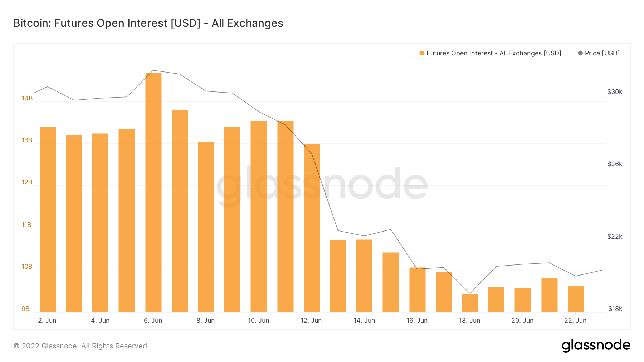Click the glassnode logo at bottom right
The width and height of the screenshot is (644, 362).
(596, 346)
